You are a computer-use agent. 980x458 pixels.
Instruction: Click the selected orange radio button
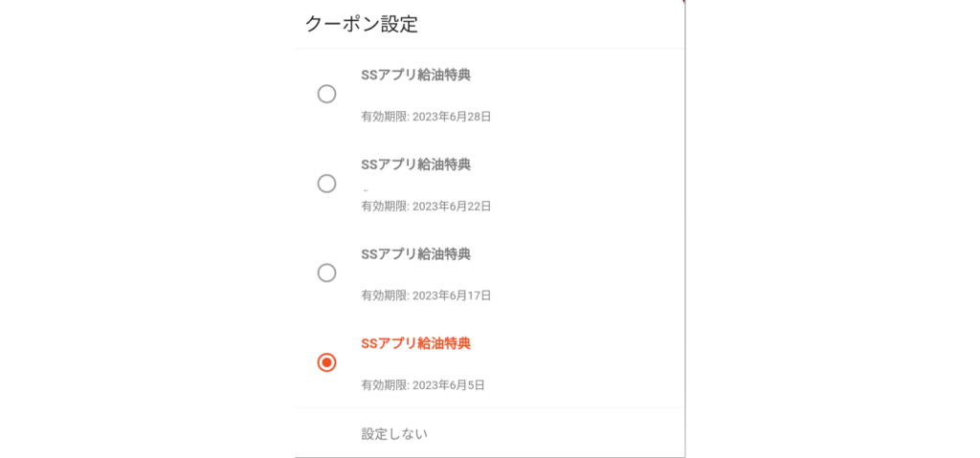pos(326,362)
